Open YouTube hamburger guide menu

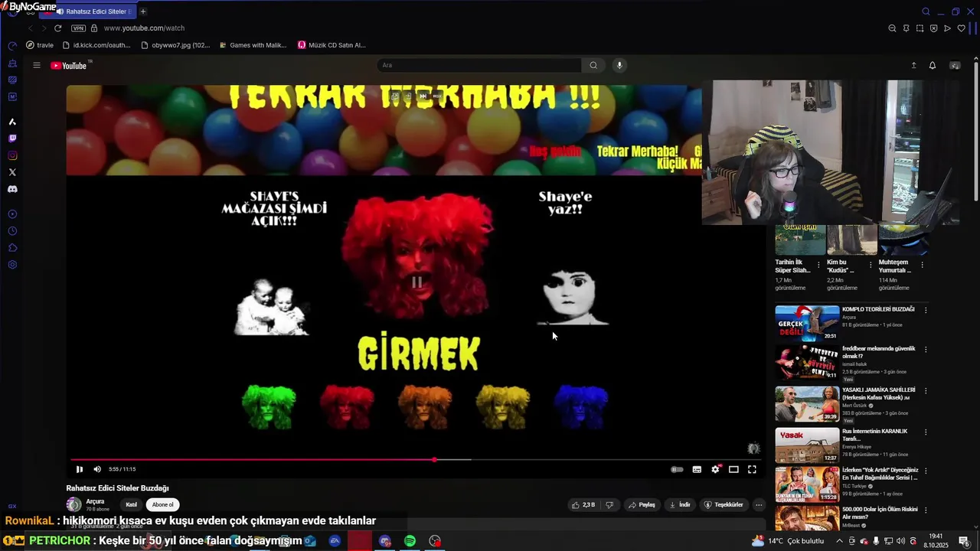click(x=36, y=65)
